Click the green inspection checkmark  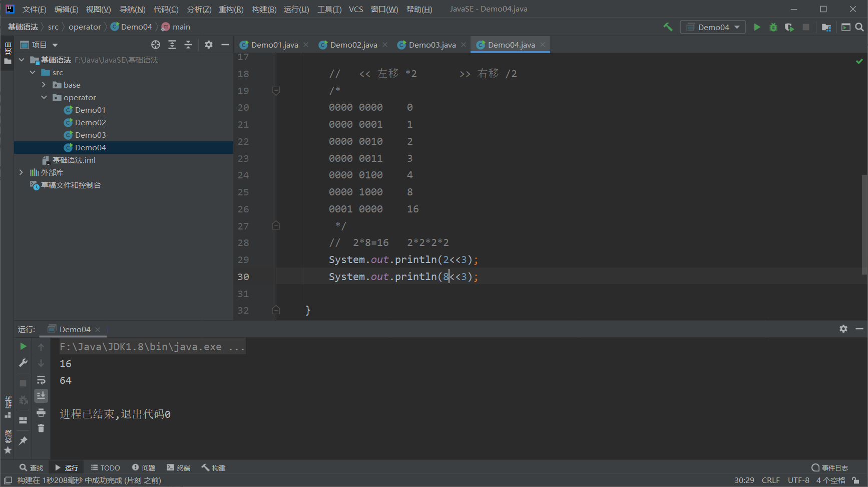(859, 61)
